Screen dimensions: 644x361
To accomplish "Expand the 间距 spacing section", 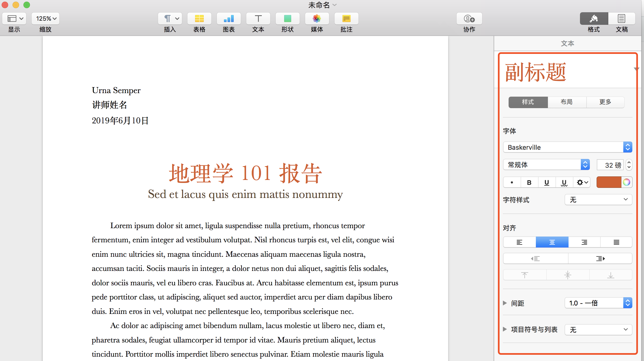I will click(x=505, y=303).
